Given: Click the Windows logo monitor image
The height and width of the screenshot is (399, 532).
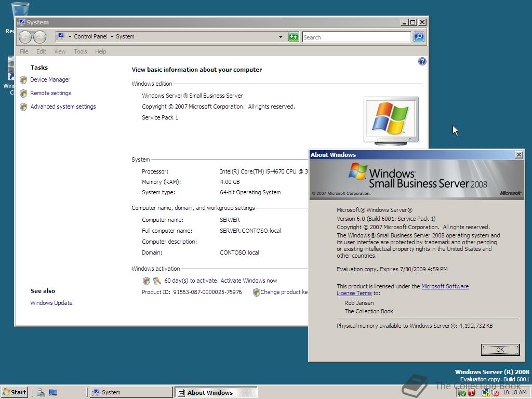Looking at the screenshot, I should [x=391, y=121].
